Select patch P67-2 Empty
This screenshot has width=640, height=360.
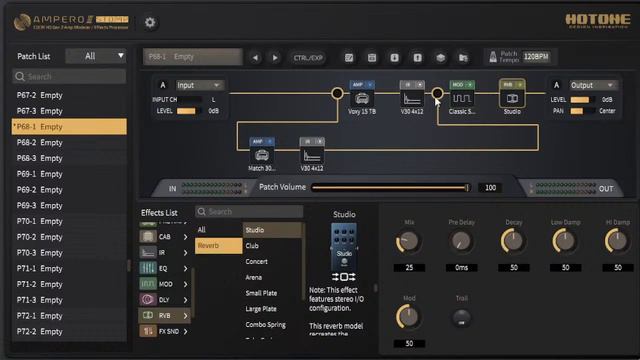69,95
